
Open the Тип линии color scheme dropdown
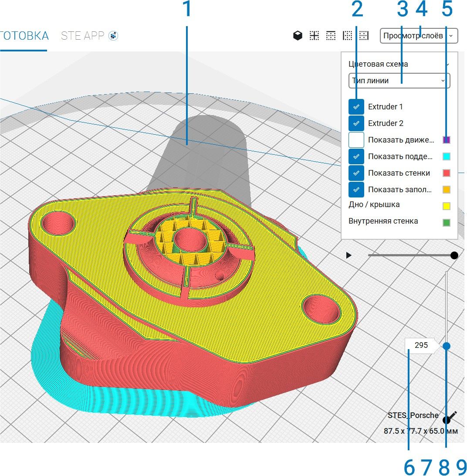pos(399,81)
